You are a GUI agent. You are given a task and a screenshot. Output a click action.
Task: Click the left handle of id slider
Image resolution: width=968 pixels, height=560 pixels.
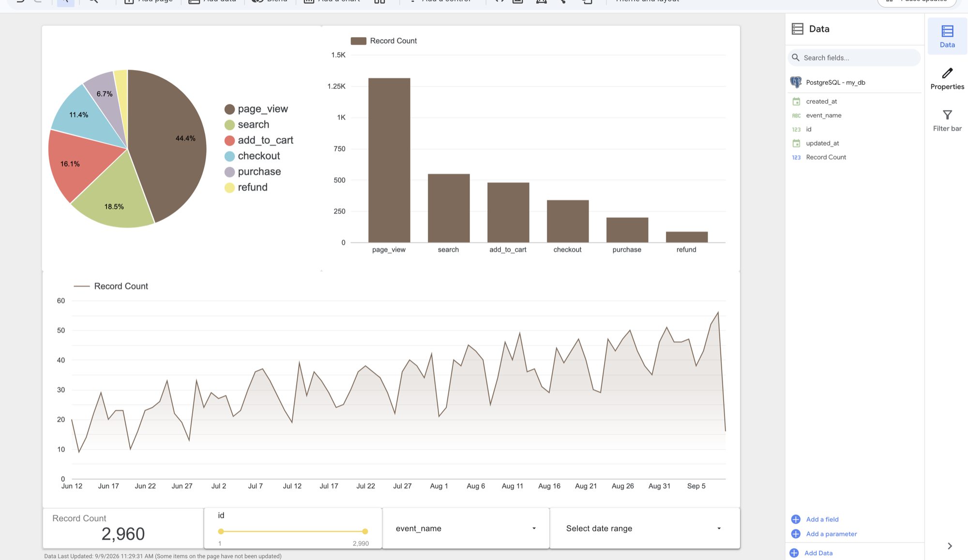(x=221, y=531)
